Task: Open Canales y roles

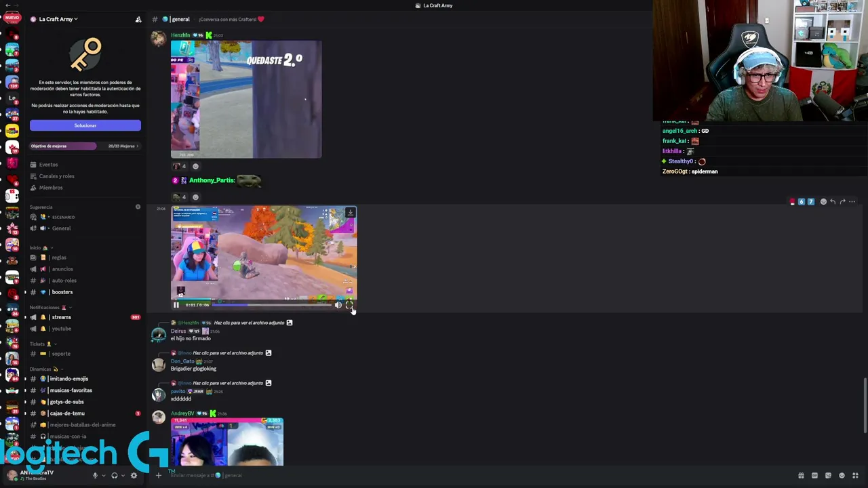Action: (56, 176)
